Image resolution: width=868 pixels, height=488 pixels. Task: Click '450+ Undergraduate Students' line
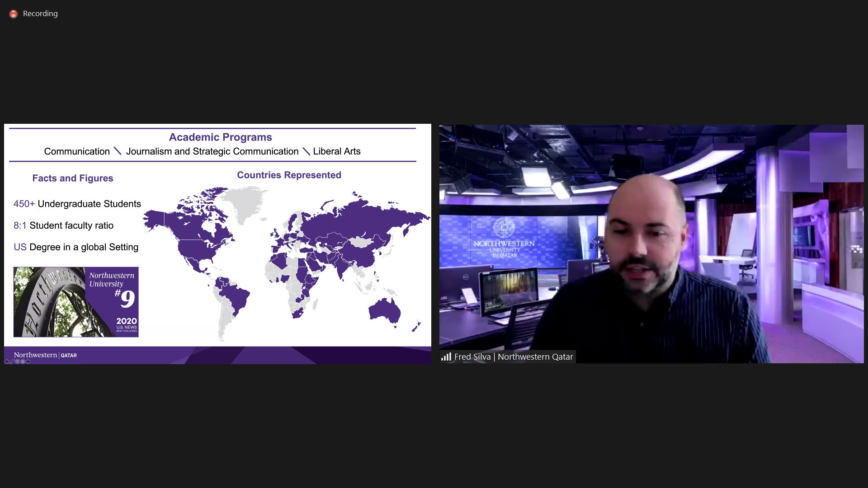[77, 204]
